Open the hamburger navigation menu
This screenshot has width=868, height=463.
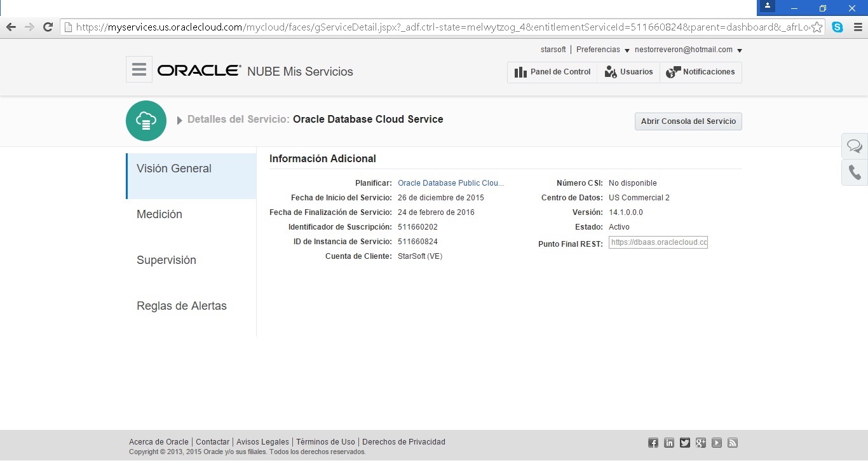click(139, 69)
